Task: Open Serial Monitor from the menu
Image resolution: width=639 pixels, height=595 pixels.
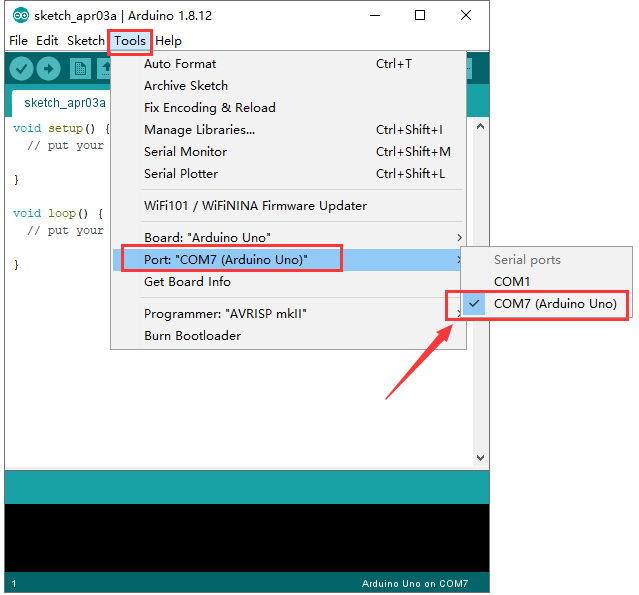Action: (x=185, y=152)
